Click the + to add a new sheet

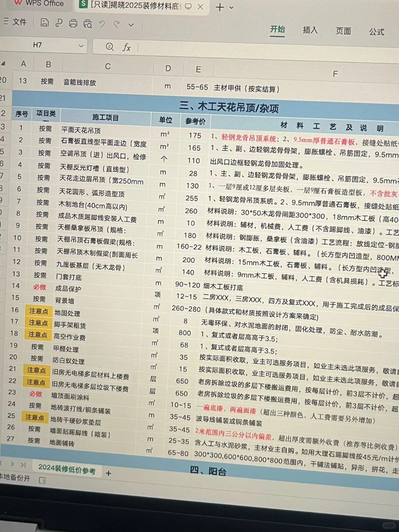coord(108,473)
